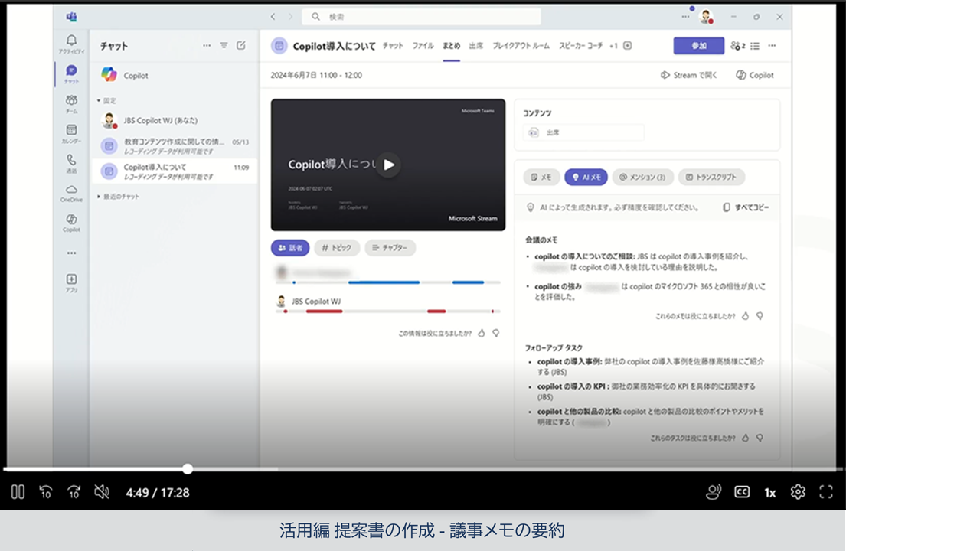The image size is (980, 551).
Task: Select the ブレイクアウト ルーム tab
Action: tap(521, 46)
